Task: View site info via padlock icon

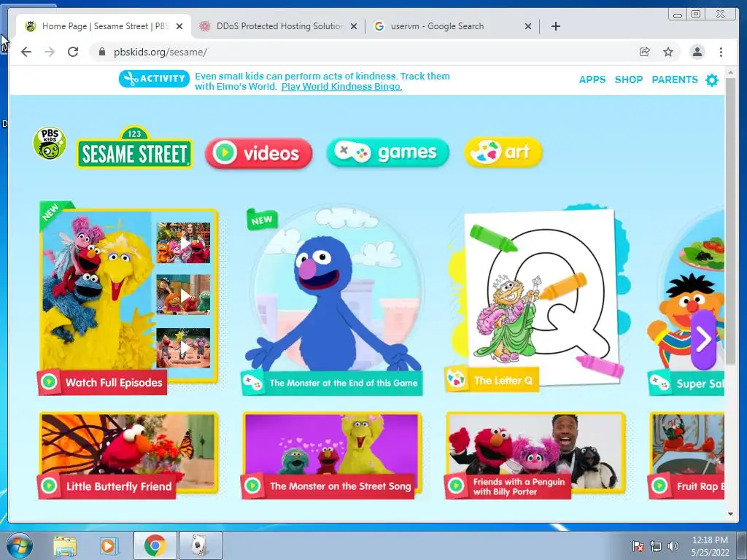Action: (101, 52)
